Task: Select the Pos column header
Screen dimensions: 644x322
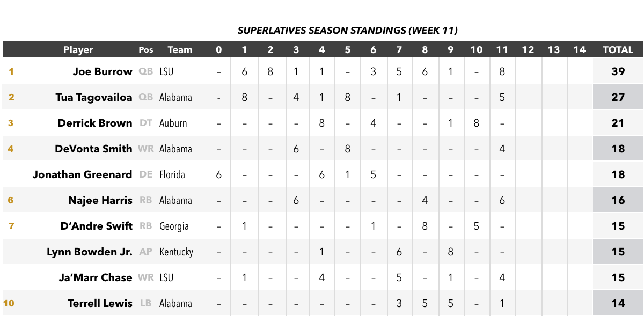Action: pos(146,50)
